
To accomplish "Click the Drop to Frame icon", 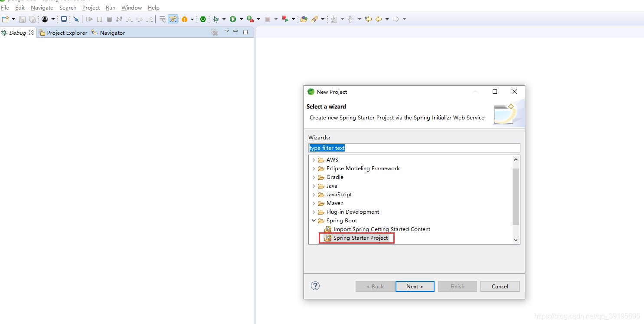I will 162,19.
